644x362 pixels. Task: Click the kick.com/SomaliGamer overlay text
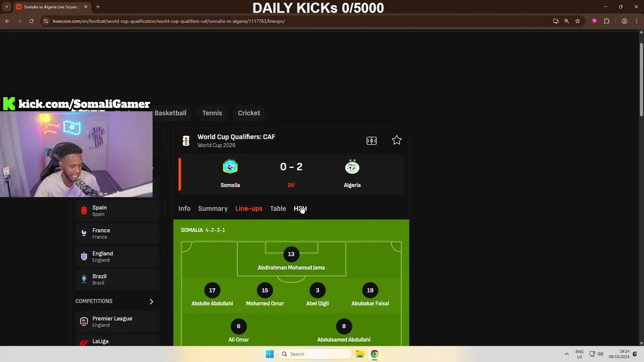pos(84,104)
